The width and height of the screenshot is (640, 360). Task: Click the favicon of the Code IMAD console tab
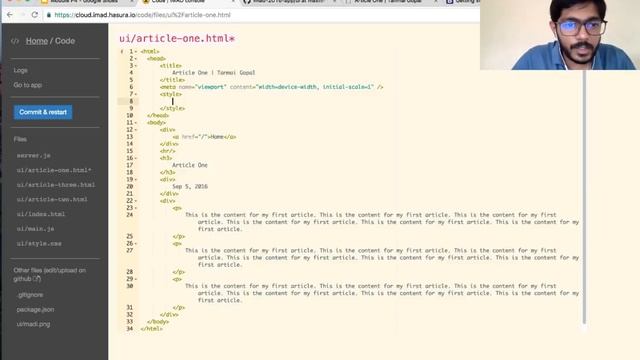point(146,2)
